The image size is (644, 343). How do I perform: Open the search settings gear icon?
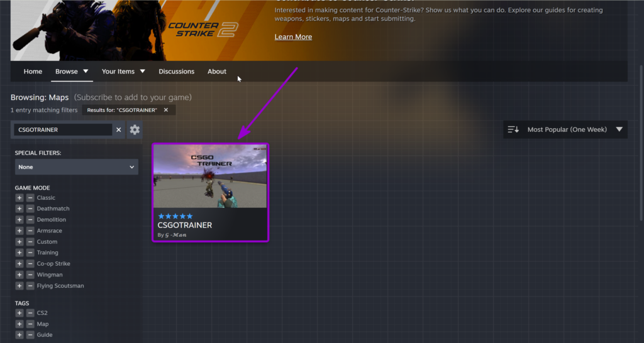click(135, 129)
